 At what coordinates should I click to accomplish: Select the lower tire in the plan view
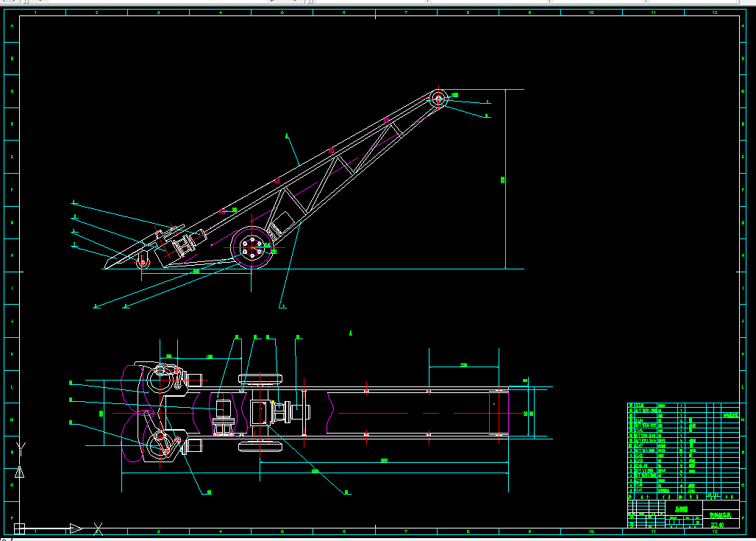click(260, 446)
